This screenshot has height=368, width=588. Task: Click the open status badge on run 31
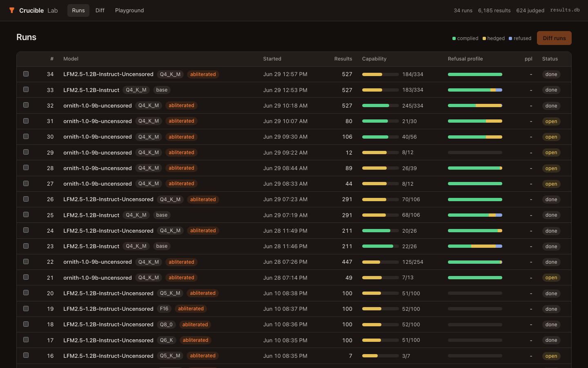point(551,121)
